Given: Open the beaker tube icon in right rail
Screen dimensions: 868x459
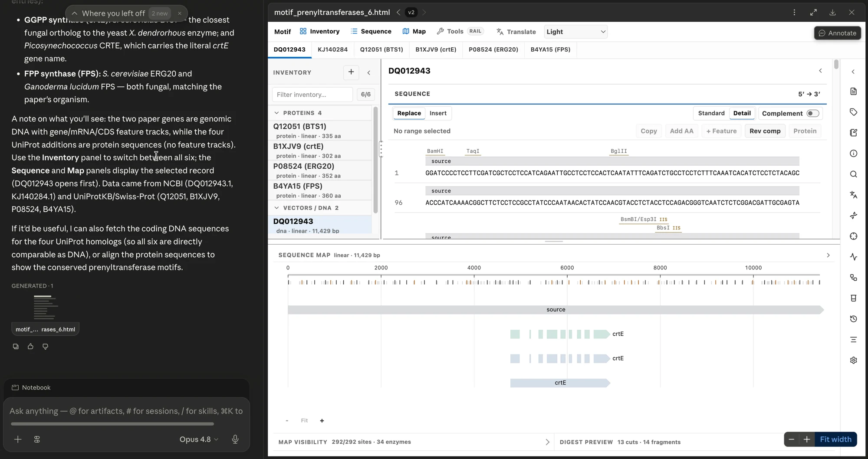Looking at the screenshot, I should (x=853, y=298).
